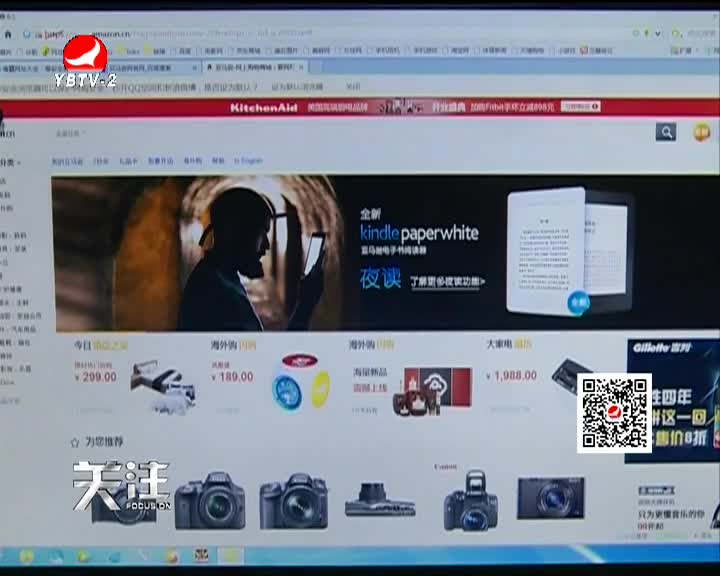720x576 pixels.
Task: Open the Kindle Paperwhite hero banner
Action: pos(386,253)
